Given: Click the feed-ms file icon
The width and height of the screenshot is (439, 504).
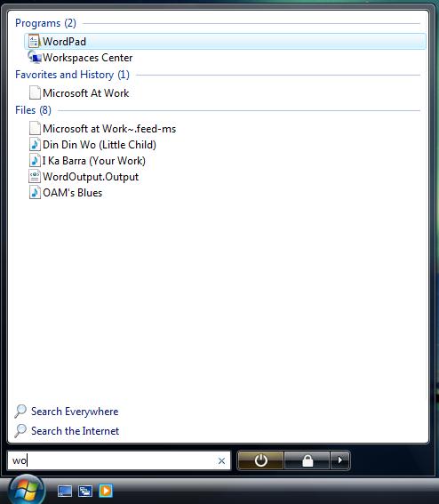Looking at the screenshot, I should 35,128.
